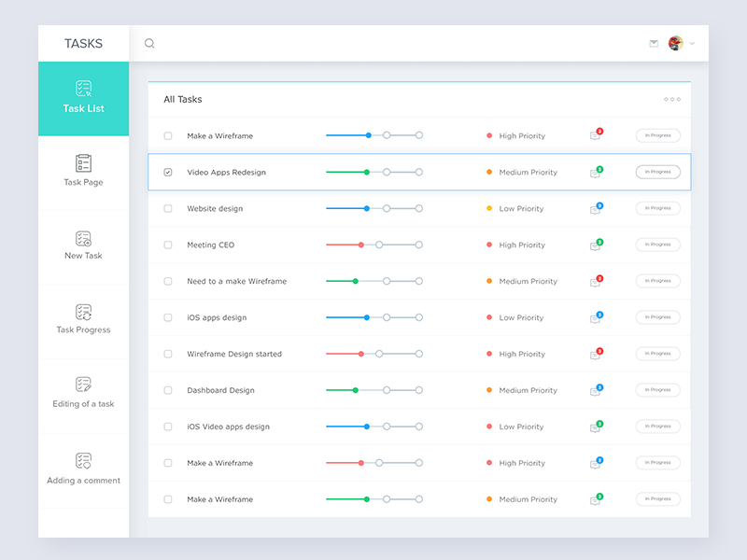Select the Task List sidebar tab
This screenshot has width=747, height=560.
(84, 98)
